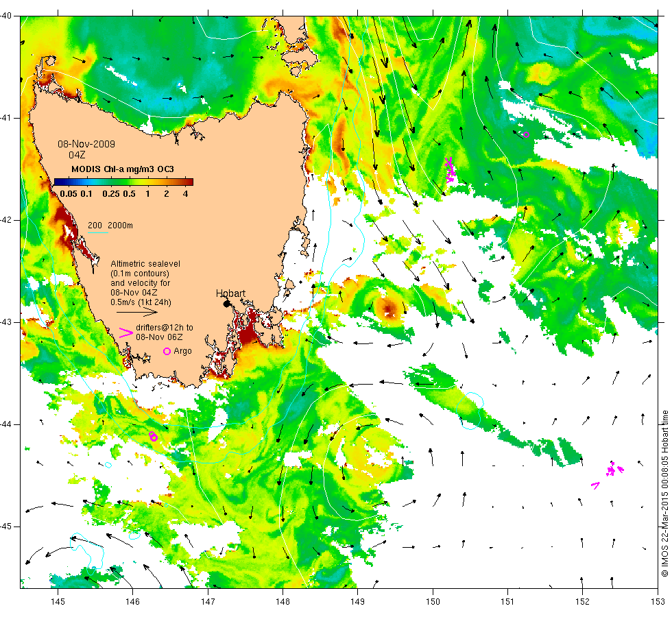Image resolution: width=672 pixels, height=617 pixels.
Task: Click the 200 2000m depth contour label
Action: coord(110,226)
